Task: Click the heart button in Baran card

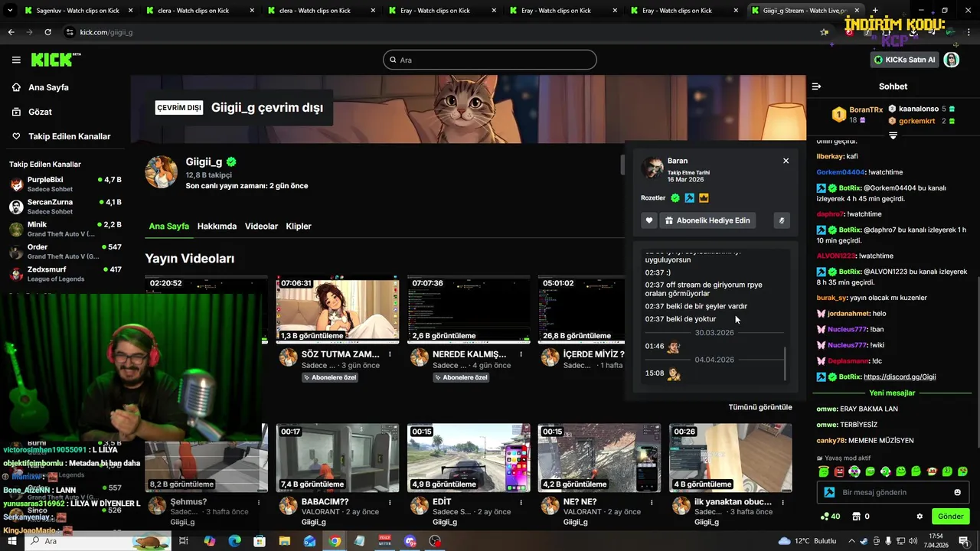Action: click(649, 220)
